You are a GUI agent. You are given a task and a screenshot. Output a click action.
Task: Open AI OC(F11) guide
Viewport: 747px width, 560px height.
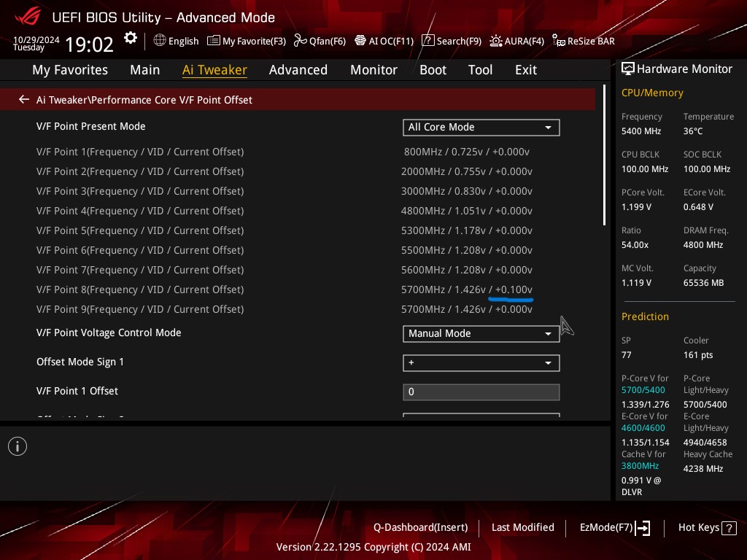pos(384,41)
